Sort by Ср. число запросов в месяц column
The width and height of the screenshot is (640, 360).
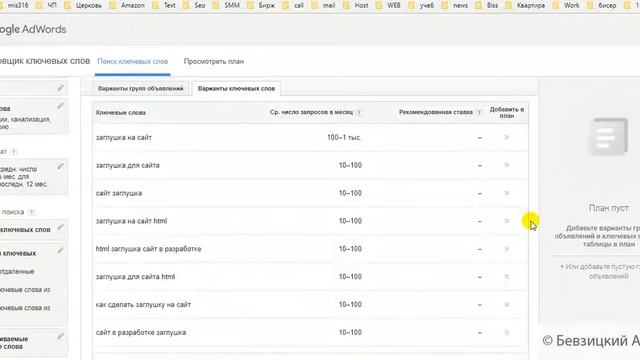[311, 112]
